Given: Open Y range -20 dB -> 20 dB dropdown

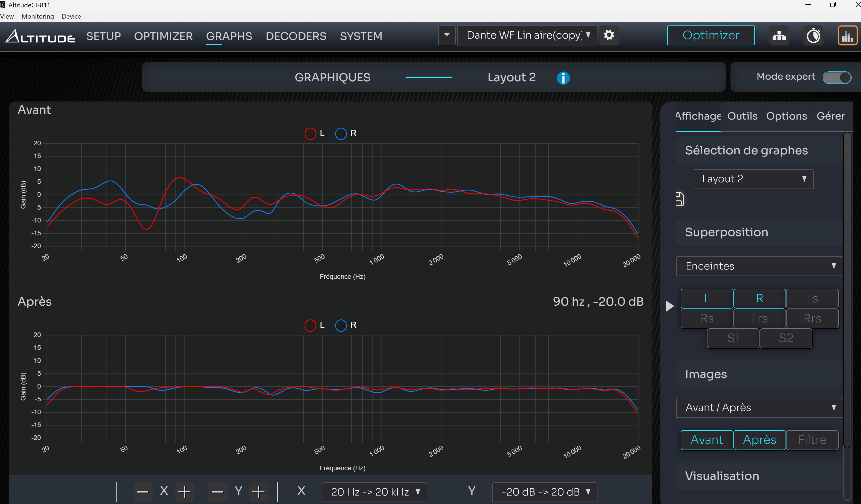Looking at the screenshot, I should (x=545, y=492).
